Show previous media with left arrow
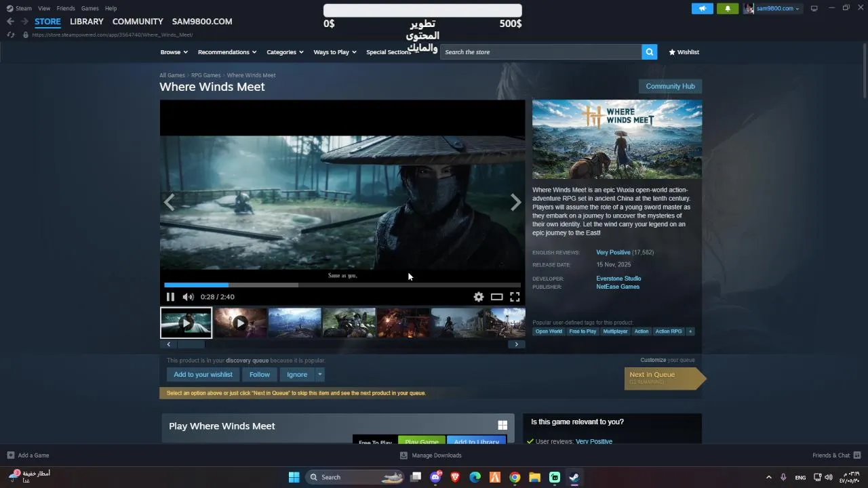This screenshot has height=488, width=868. click(x=170, y=202)
